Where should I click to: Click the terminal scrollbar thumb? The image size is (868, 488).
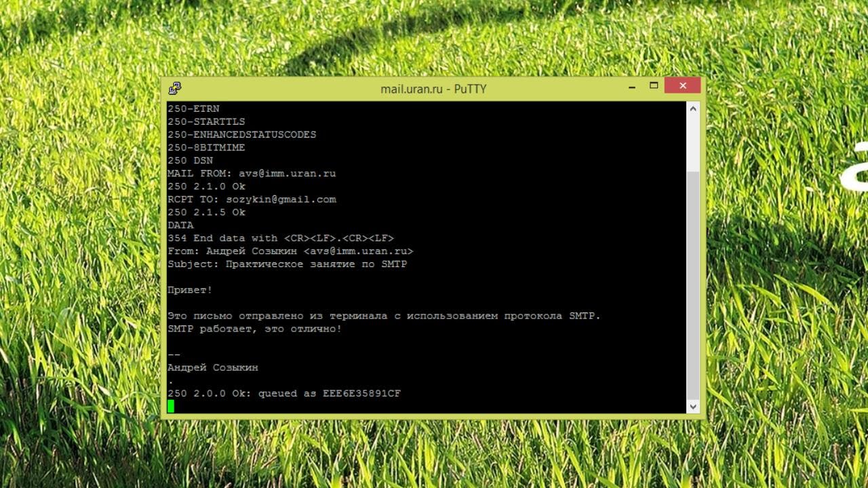point(693,285)
